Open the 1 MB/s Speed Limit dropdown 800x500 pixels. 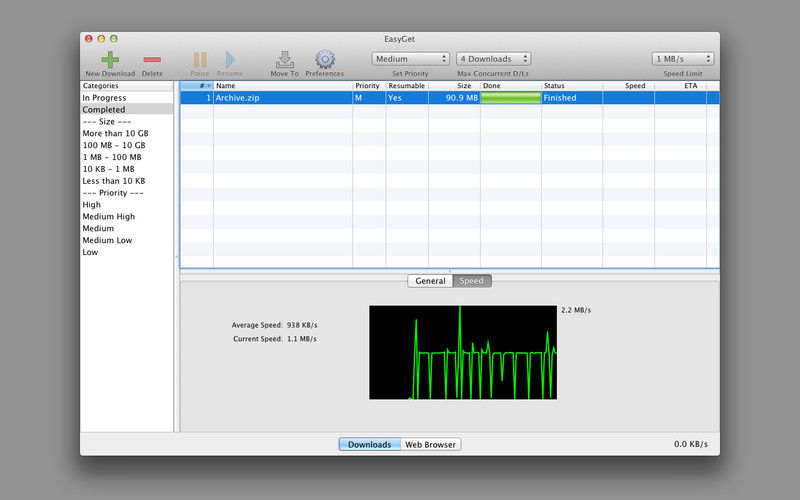click(683, 59)
